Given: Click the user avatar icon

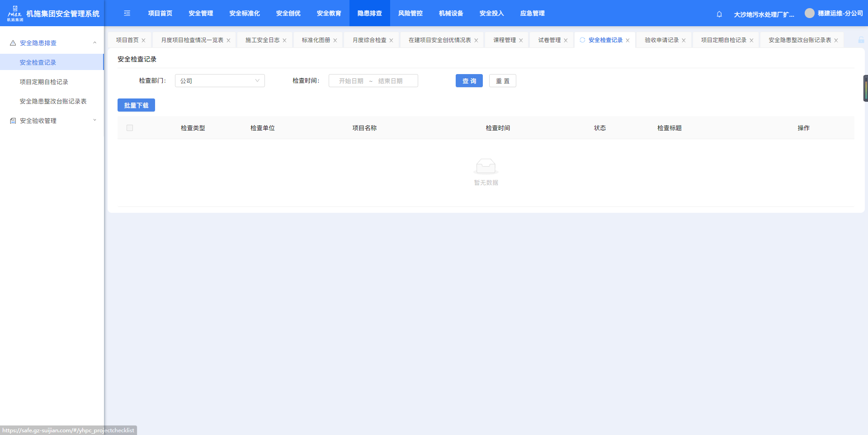Looking at the screenshot, I should 809,14.
